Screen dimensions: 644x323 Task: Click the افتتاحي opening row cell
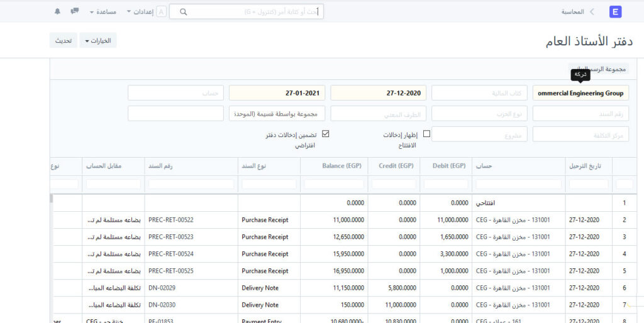[x=519, y=203]
